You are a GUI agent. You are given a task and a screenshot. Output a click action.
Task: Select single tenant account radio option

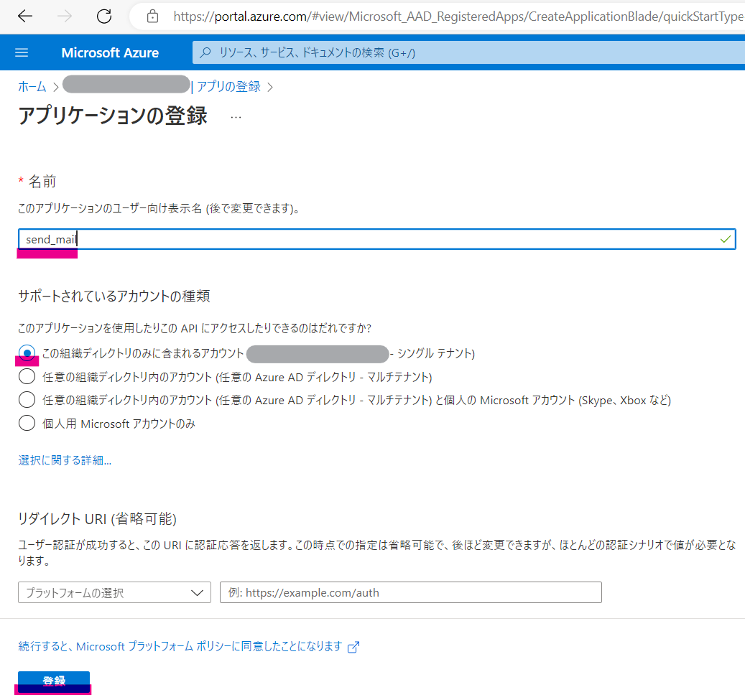point(27,353)
